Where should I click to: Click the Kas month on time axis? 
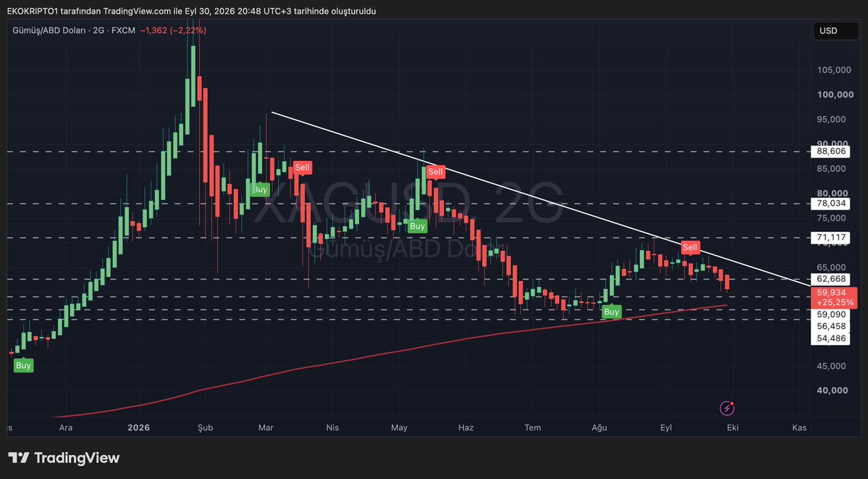[x=799, y=428]
